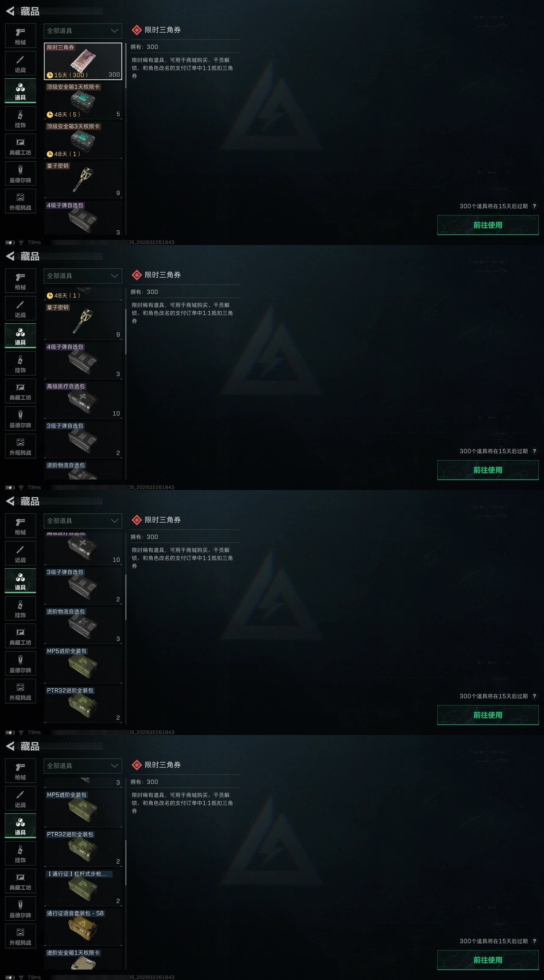Screen dimensions: 544x980
Task: Open the 全部道具 filter chevron in the bottommost panel
Action: click(115, 766)
